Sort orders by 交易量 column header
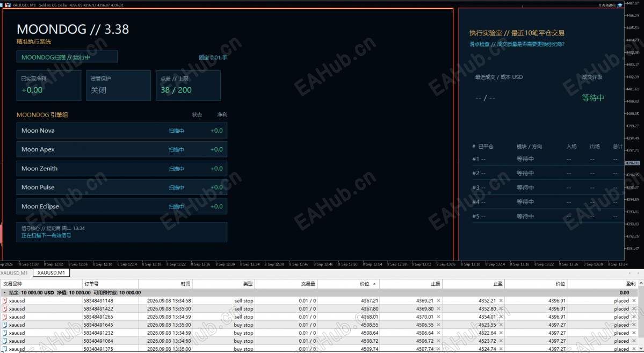Screen dimensions: 644x353 [286, 284]
